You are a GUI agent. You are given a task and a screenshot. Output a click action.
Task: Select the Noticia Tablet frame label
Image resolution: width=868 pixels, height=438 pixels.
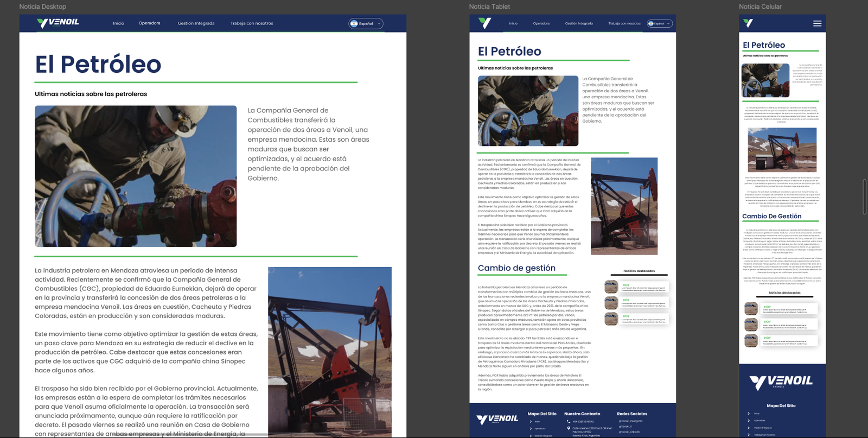pyautogui.click(x=489, y=7)
